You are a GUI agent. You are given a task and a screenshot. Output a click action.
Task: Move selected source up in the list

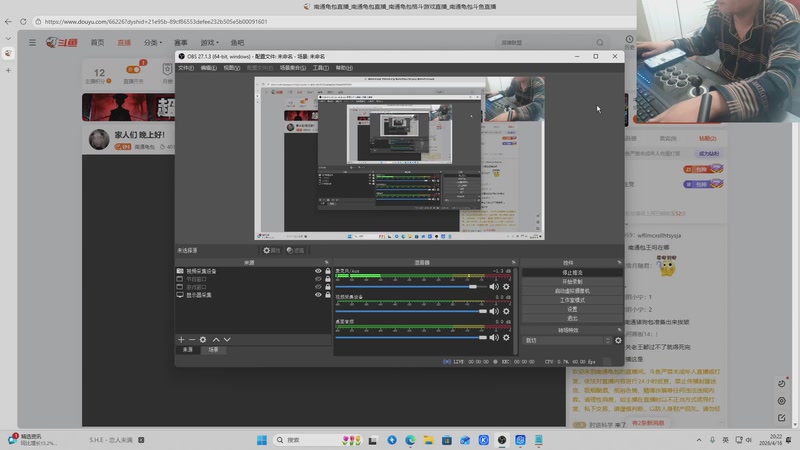216,339
